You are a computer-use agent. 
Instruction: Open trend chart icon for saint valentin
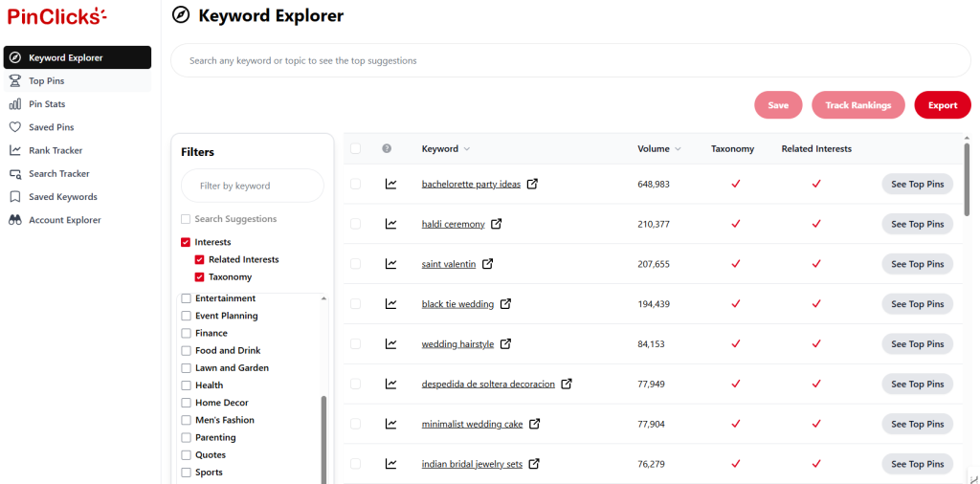tap(390, 264)
